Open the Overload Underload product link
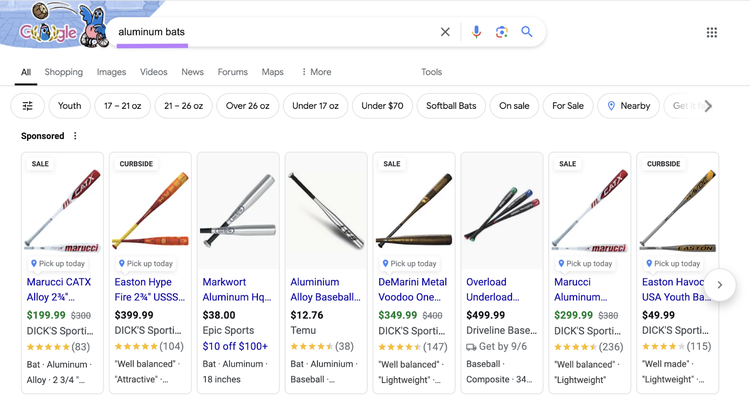This screenshot has width=750, height=405. tap(493, 289)
